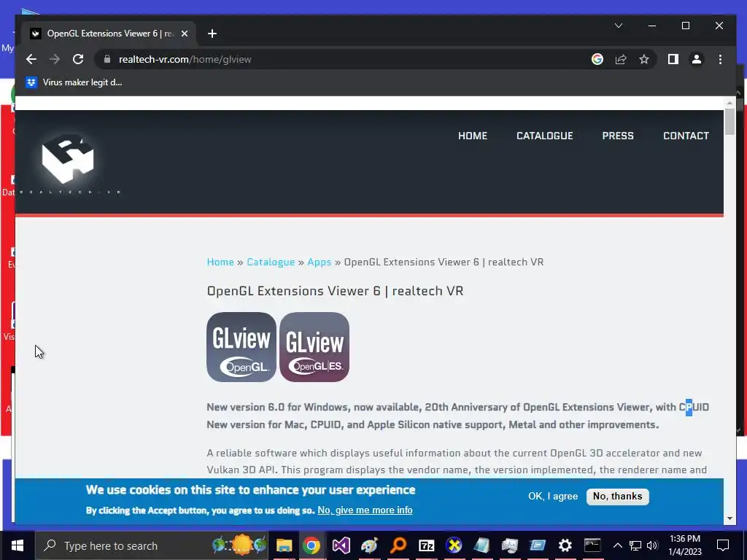Click the address bar URL
747x560 pixels.
[x=185, y=60]
